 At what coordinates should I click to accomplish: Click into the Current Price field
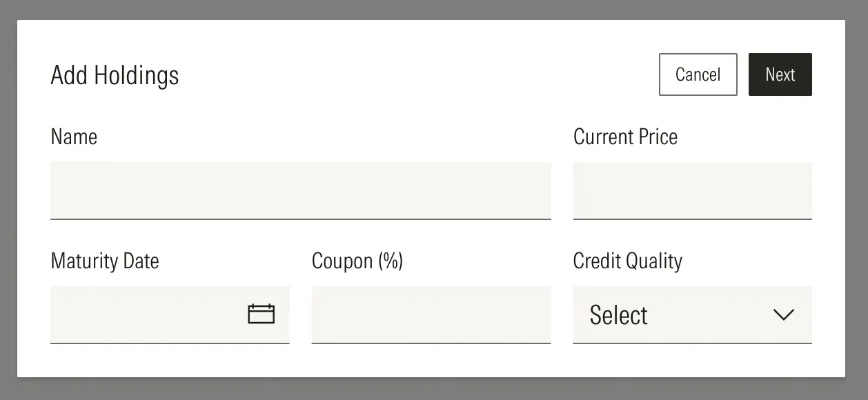pos(692,190)
